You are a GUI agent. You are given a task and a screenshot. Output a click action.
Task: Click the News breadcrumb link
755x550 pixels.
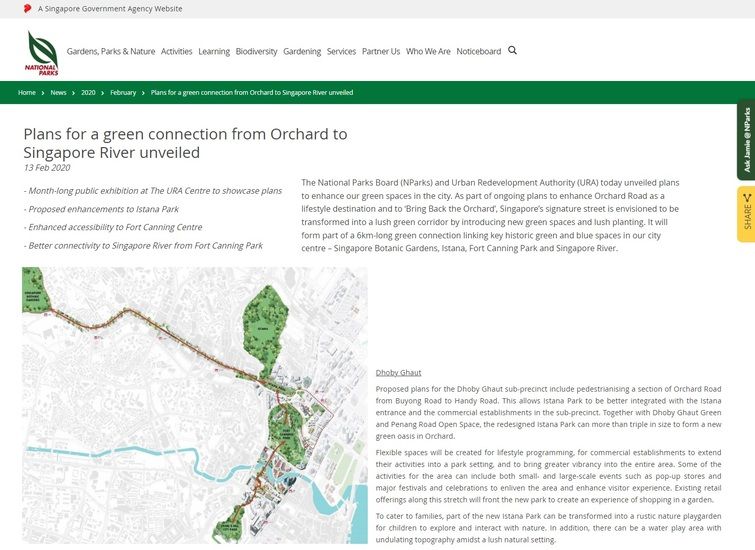(58, 92)
